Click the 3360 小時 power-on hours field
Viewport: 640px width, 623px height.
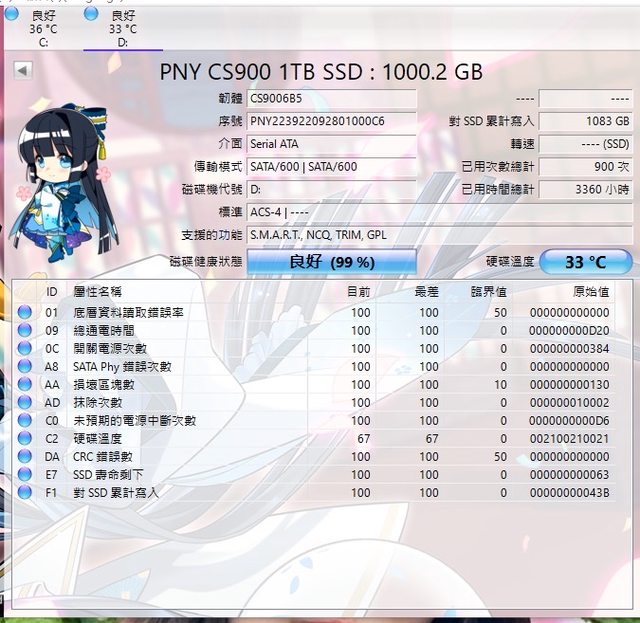[x=585, y=189]
